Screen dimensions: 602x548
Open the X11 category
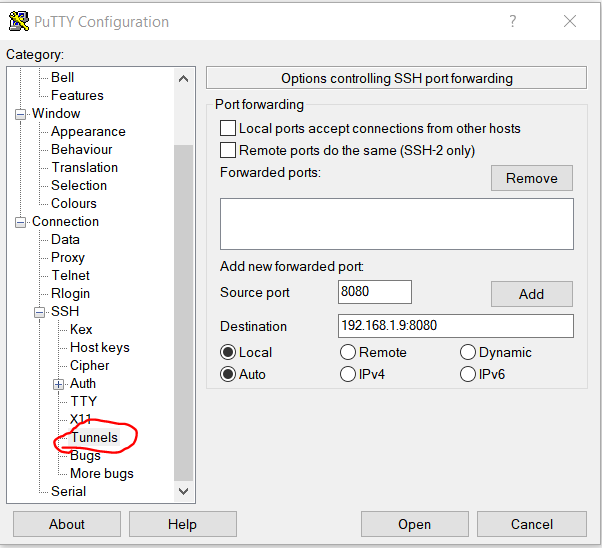coord(80,419)
